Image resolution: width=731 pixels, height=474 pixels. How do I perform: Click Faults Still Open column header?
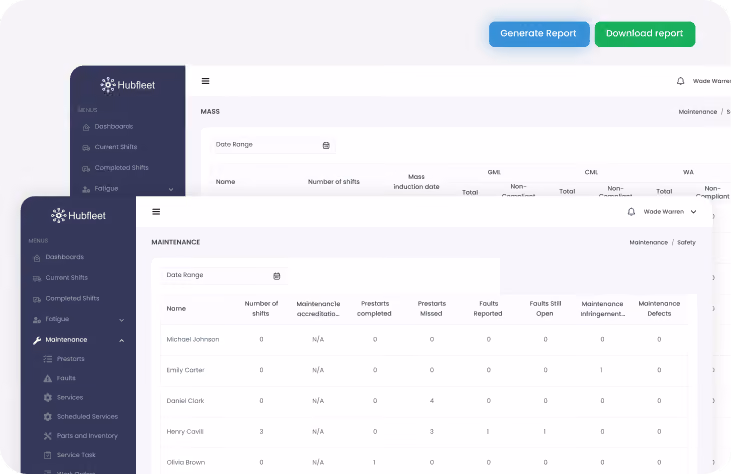(x=545, y=309)
